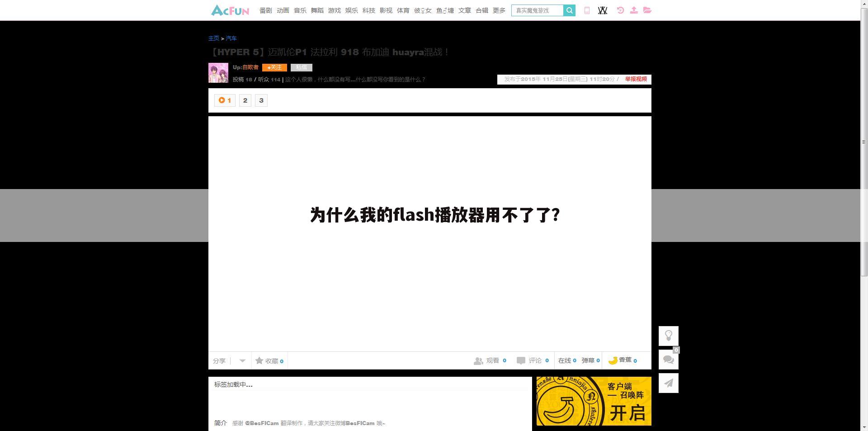Open the floating comments bubble icon
868x431 pixels.
[x=669, y=360]
